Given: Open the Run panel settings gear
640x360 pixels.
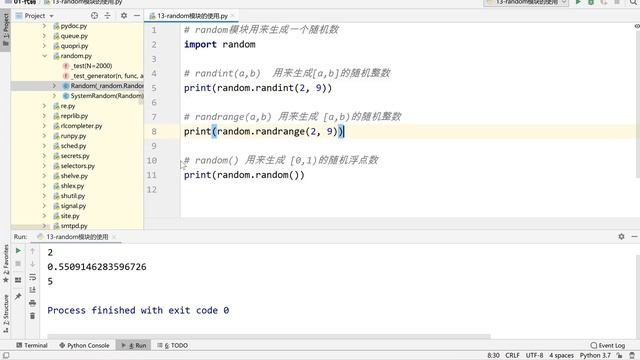Looking at the screenshot, I should 621,236.
